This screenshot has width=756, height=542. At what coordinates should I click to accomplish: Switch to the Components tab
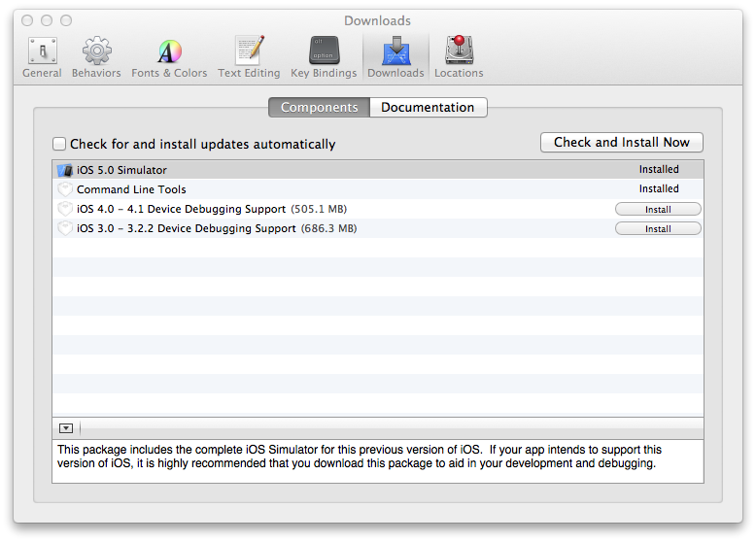coord(319,107)
